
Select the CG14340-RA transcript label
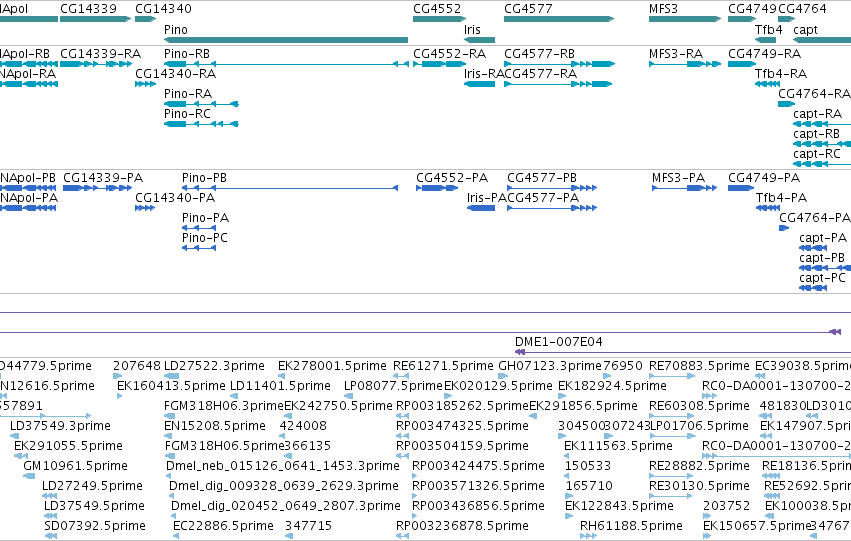175,74
